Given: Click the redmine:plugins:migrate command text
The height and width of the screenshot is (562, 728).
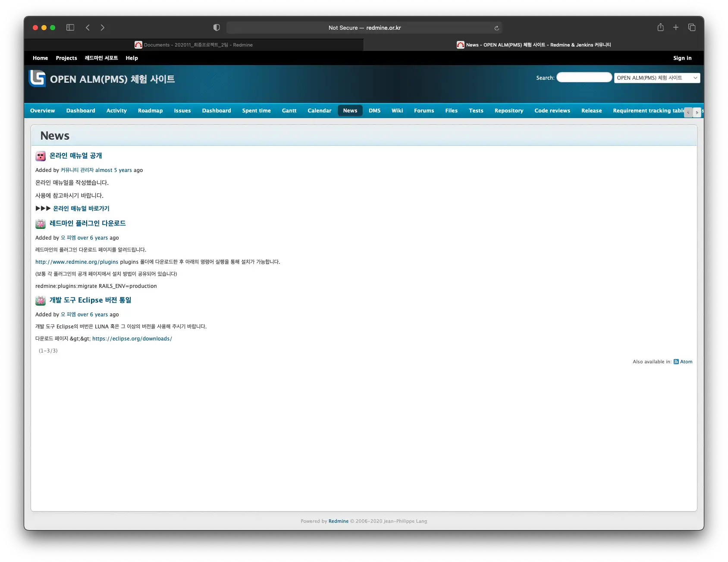Looking at the screenshot, I should tap(96, 286).
